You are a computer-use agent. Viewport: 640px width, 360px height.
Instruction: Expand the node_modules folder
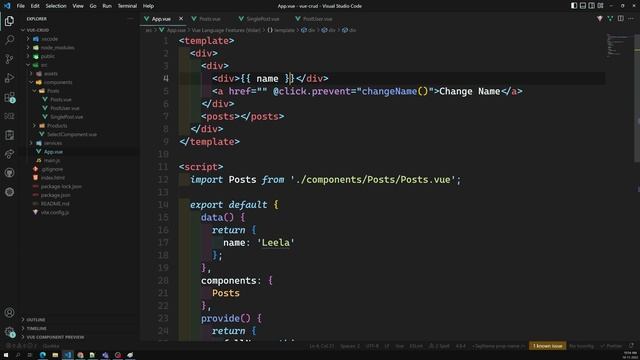coord(57,47)
